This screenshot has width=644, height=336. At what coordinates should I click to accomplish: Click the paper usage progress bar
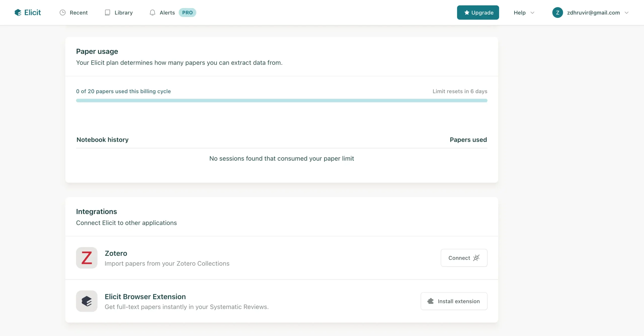coord(281,101)
